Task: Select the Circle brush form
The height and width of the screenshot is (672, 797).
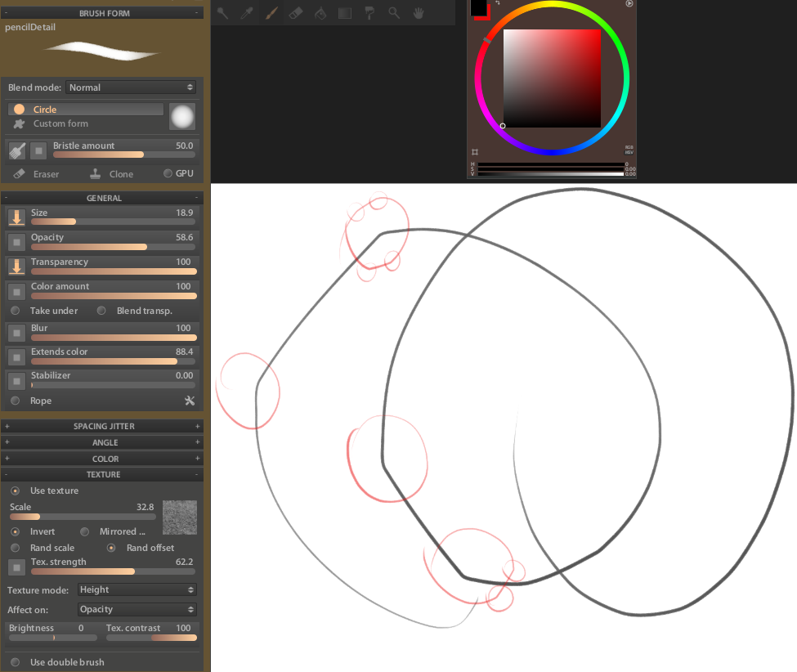Action: pyautogui.click(x=85, y=110)
